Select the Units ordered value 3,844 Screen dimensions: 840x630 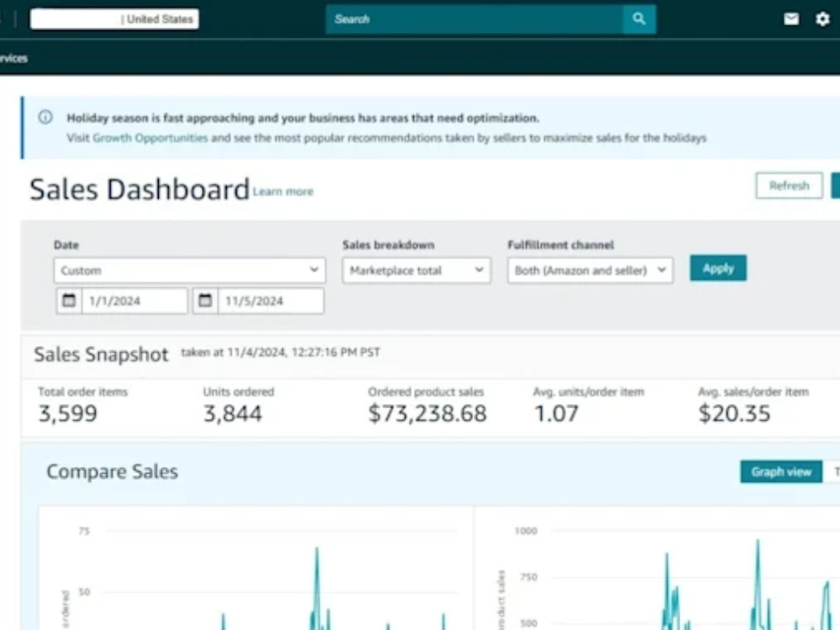pyautogui.click(x=233, y=413)
